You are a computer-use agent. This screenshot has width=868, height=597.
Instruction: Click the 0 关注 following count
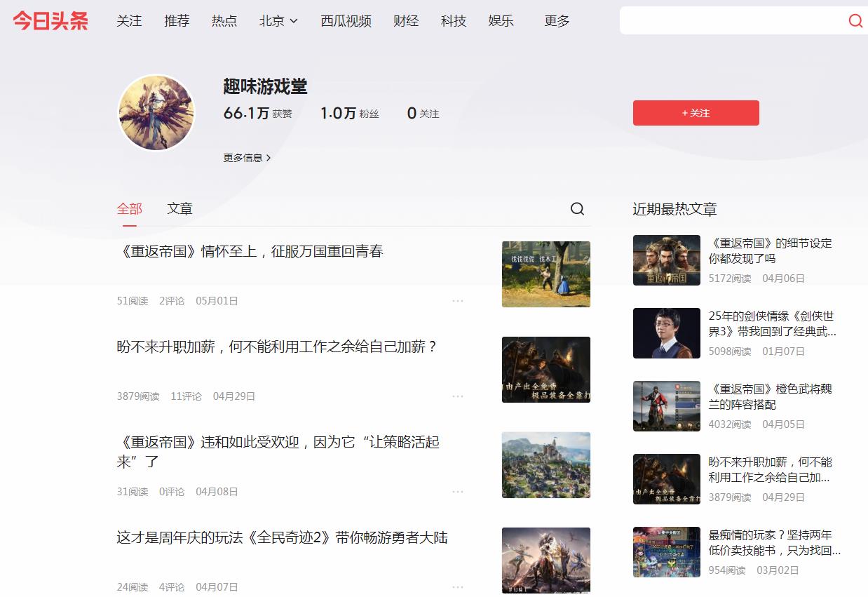click(x=423, y=113)
